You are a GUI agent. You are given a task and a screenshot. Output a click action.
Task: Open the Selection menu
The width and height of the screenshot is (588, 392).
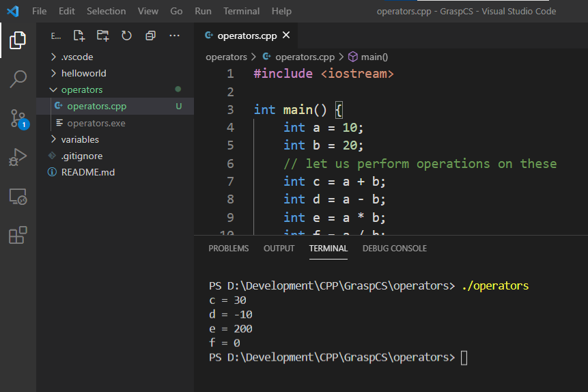coord(107,11)
